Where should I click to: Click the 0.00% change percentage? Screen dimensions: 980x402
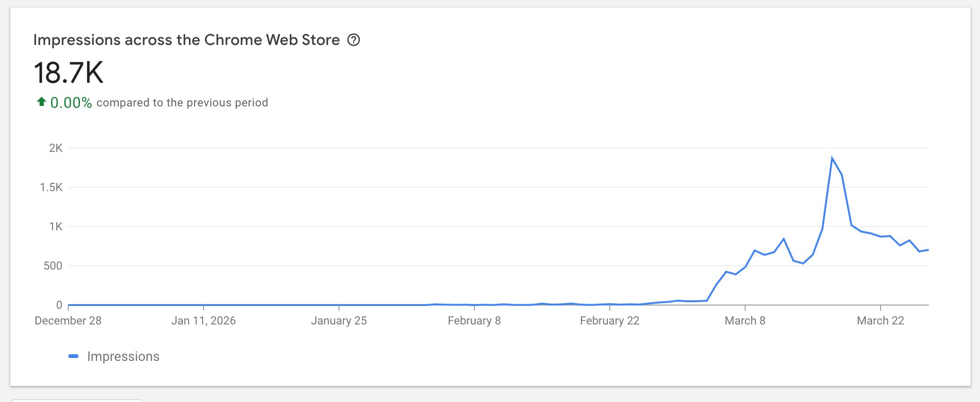tap(71, 103)
